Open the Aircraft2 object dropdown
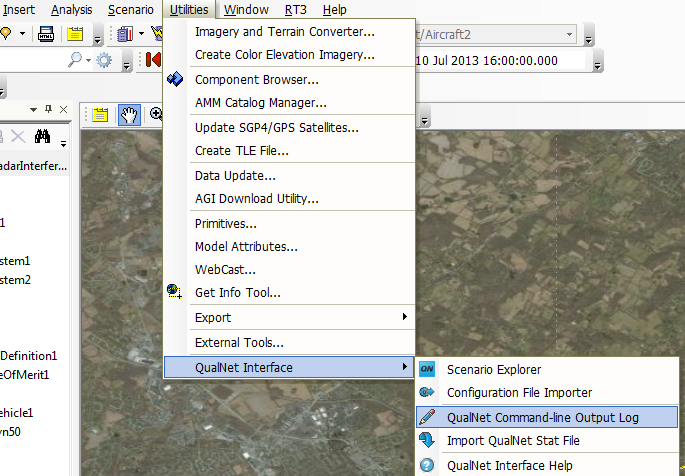685x476 pixels. [x=569, y=35]
